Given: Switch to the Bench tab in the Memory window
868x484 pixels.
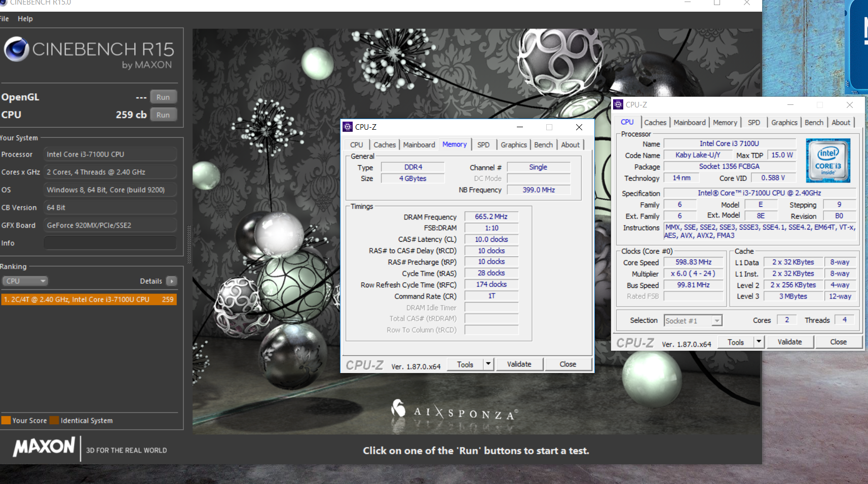Looking at the screenshot, I should [544, 145].
